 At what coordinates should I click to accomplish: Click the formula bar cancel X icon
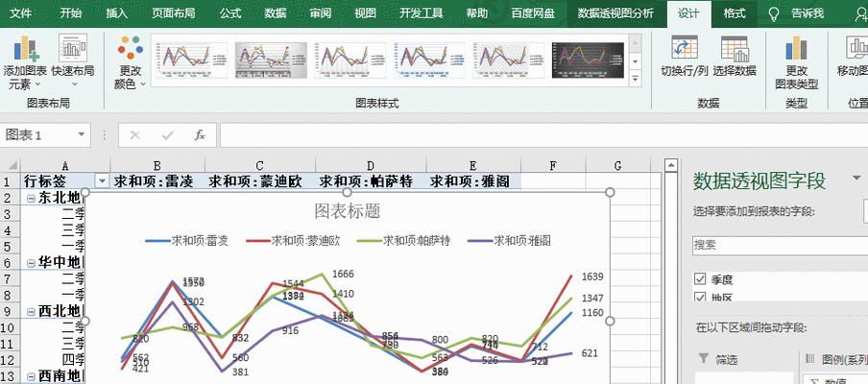point(135,135)
